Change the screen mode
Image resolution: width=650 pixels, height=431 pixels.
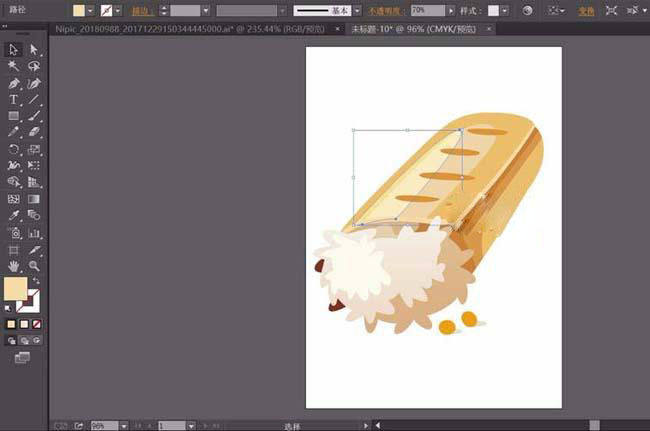click(22, 357)
